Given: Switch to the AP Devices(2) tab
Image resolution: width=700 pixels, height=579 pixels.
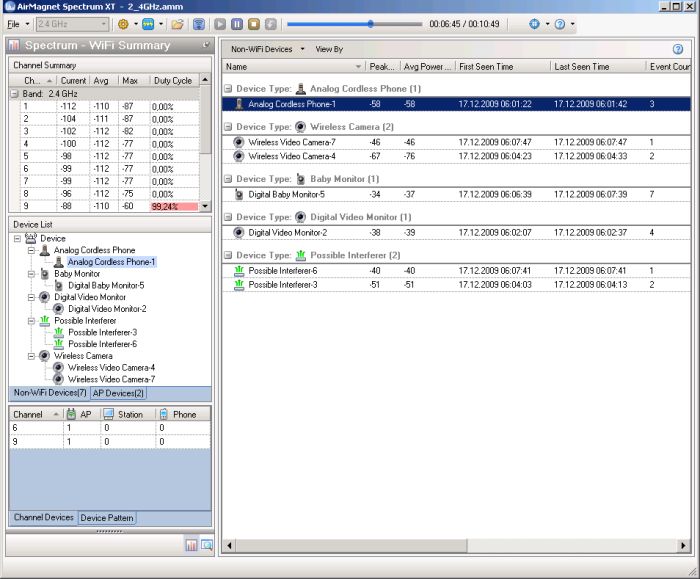Looking at the screenshot, I should [x=119, y=393].
